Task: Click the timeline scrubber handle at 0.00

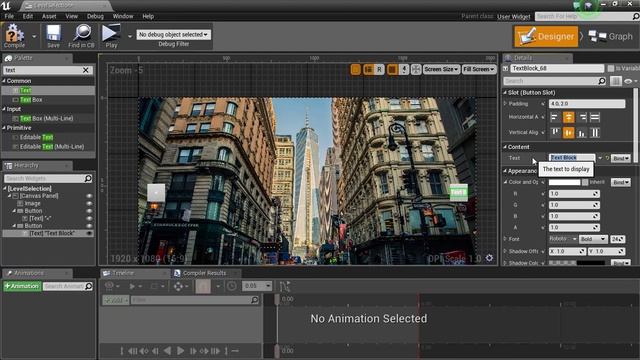Action: click(277, 300)
